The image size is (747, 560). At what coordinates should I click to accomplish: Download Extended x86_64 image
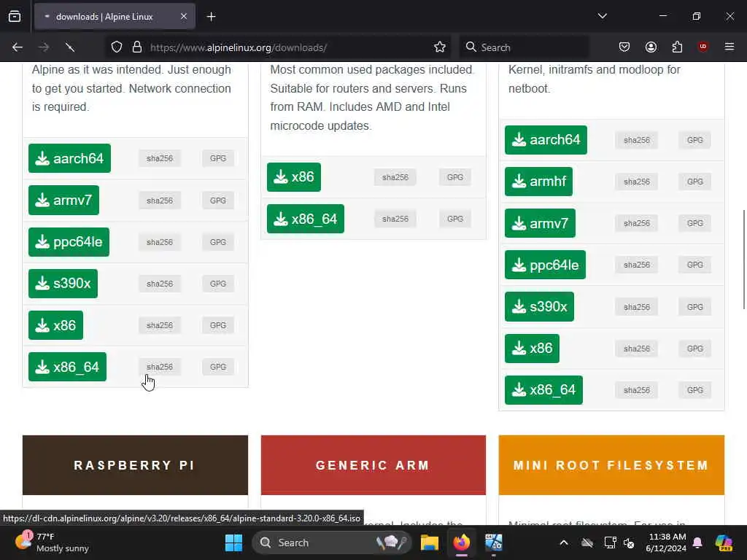coord(306,219)
